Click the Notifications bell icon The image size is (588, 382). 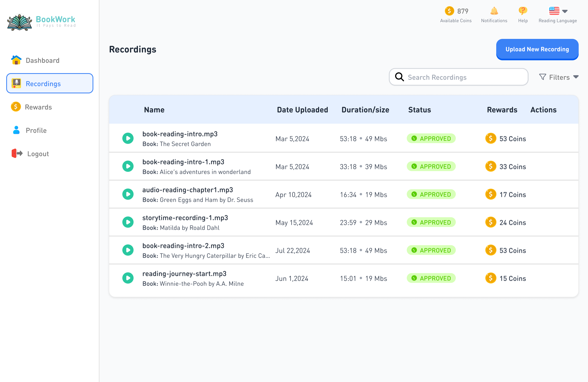pyautogui.click(x=494, y=11)
